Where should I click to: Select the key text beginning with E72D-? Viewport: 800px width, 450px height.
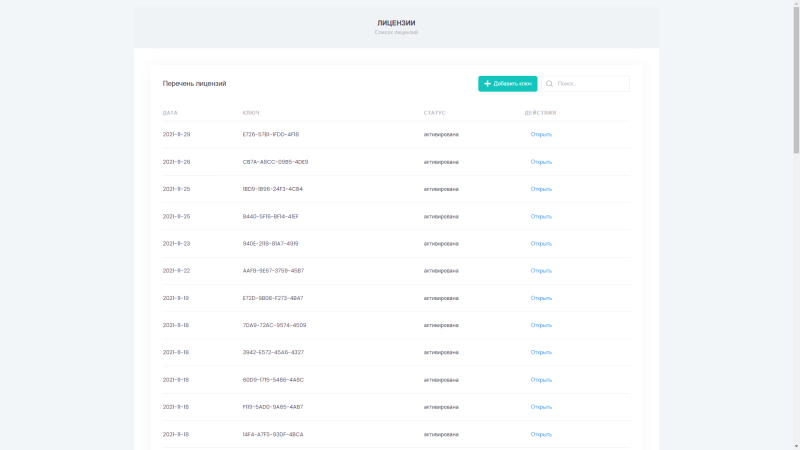272,298
